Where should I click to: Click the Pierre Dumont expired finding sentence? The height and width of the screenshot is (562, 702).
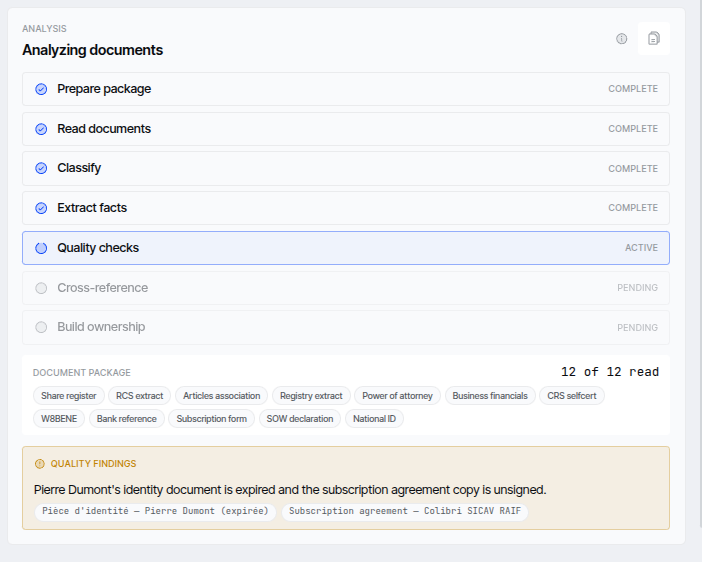tap(290, 490)
